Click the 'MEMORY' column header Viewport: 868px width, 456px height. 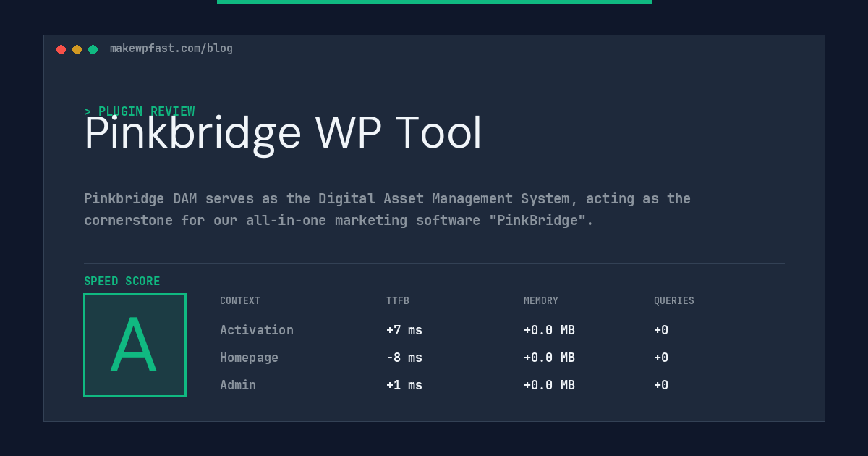(541, 301)
